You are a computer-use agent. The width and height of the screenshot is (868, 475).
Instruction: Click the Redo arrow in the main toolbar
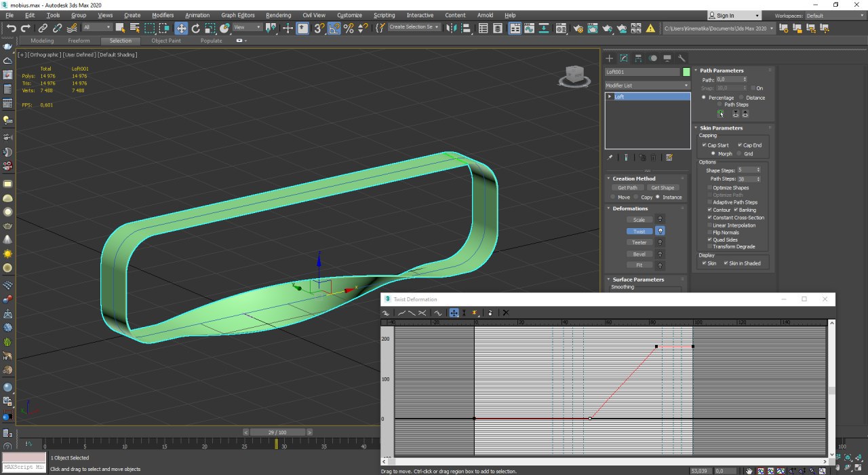point(26,28)
